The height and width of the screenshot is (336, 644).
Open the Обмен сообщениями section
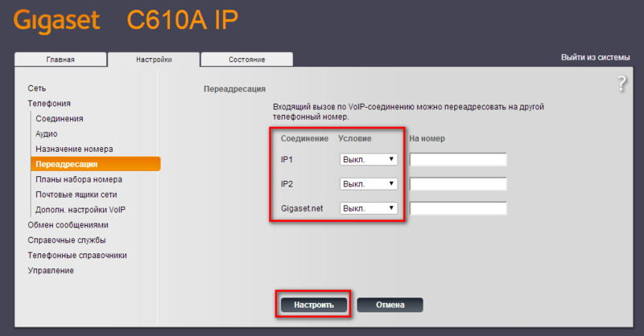click(x=68, y=225)
